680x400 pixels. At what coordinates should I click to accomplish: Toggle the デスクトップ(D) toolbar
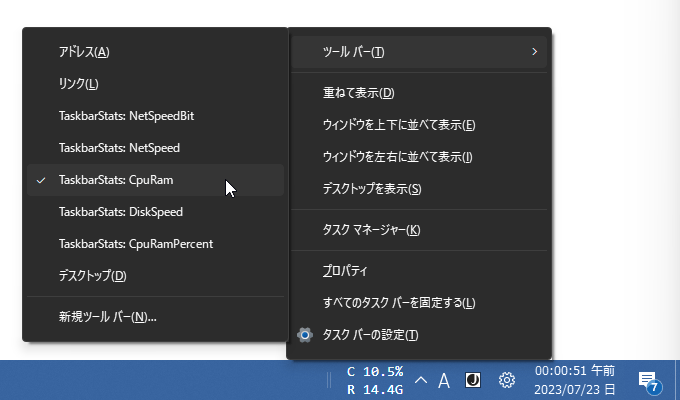click(155, 276)
